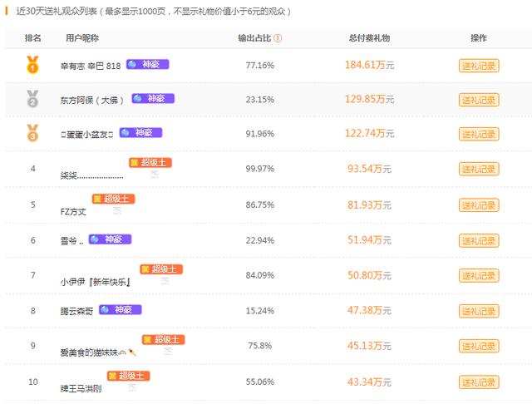
Task: Click the 86.75% output ratio
Action: [260, 204]
